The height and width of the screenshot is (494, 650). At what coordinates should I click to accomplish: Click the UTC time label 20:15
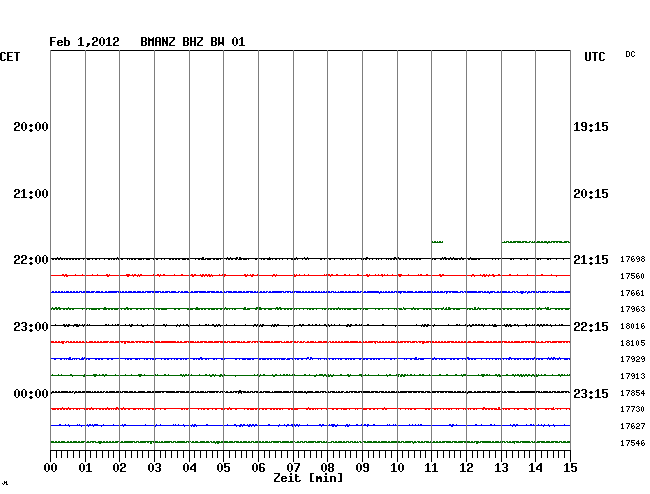591,194
